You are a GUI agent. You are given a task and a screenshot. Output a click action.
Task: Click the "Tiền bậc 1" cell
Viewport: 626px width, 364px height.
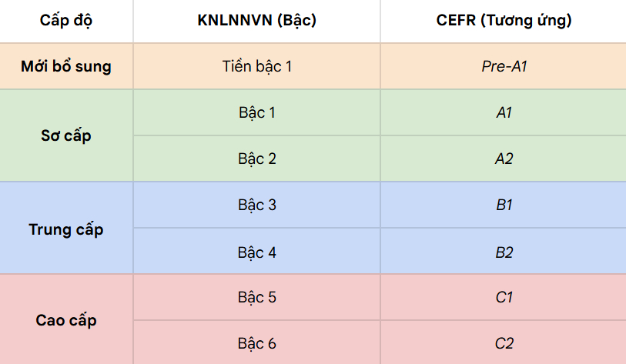click(x=256, y=66)
